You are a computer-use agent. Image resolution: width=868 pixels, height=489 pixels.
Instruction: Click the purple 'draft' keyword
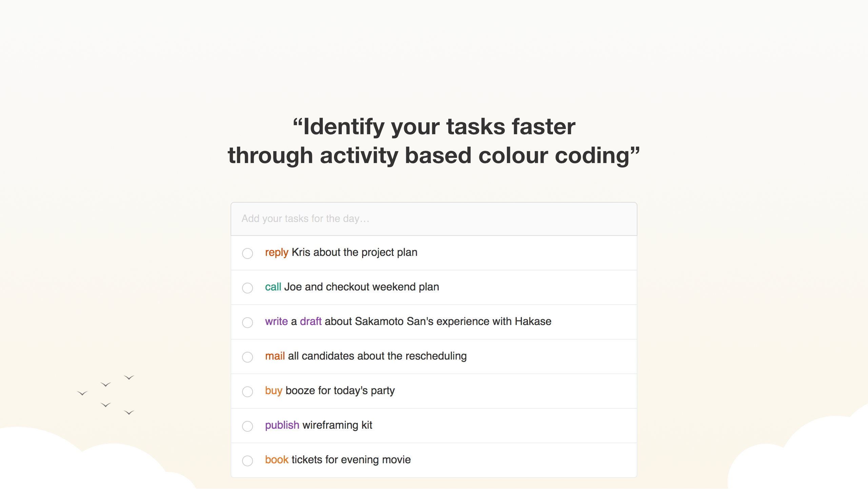pos(311,322)
